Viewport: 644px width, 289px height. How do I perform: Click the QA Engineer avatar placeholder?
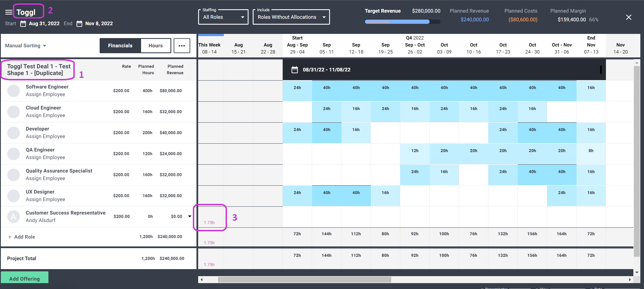pos(13,154)
